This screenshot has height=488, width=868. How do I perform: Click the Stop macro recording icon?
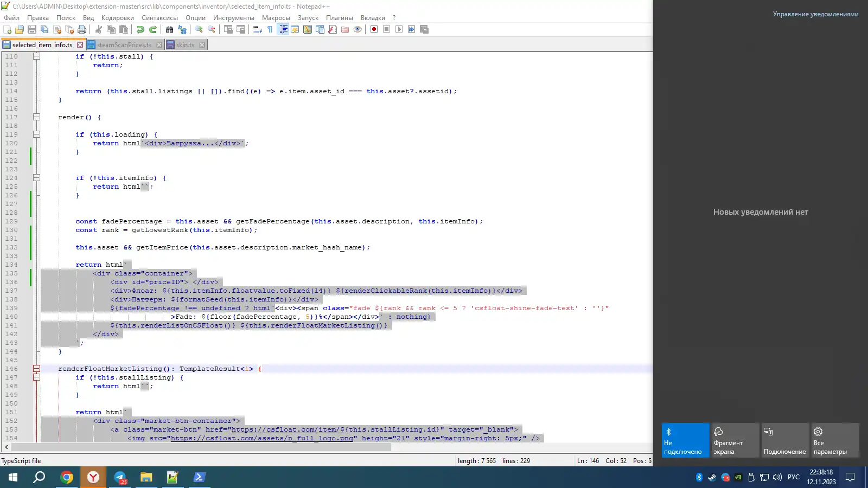[x=387, y=29]
